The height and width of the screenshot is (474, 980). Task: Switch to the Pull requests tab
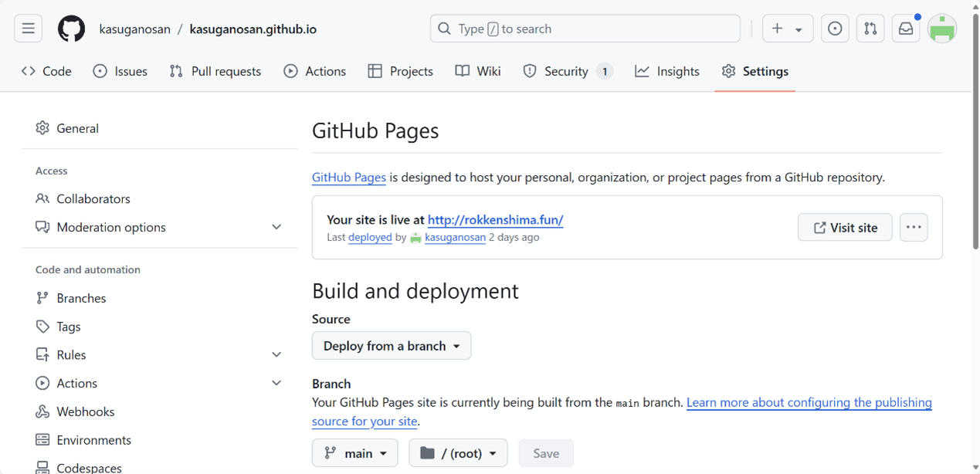point(215,71)
